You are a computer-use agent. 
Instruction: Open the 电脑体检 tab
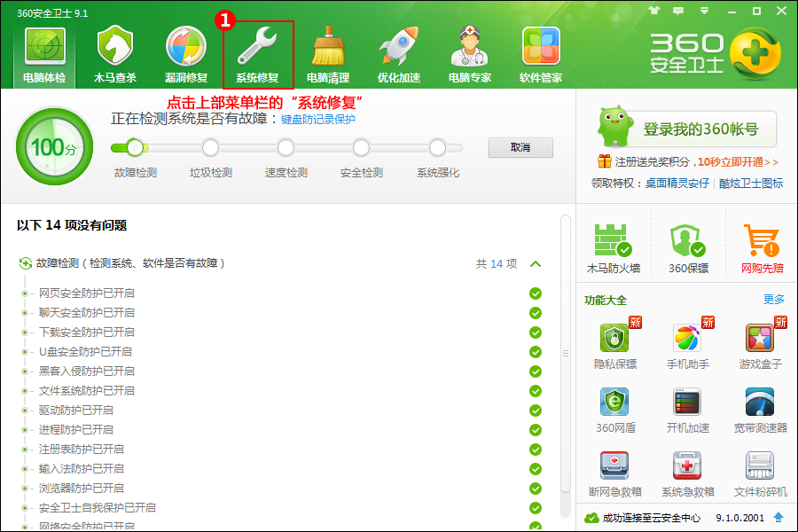[x=45, y=56]
